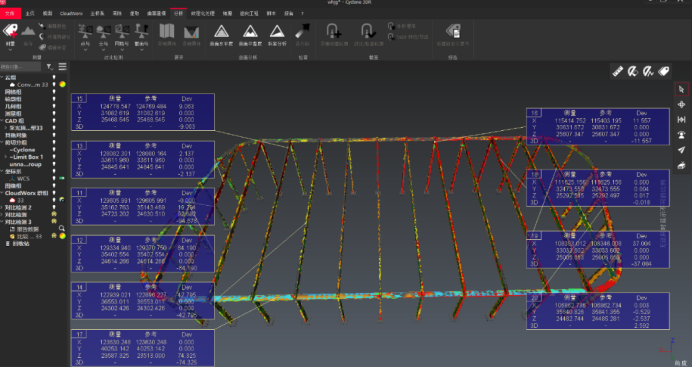Image resolution: width=692 pixels, height=367 pixels.
Task: Select the WCS coordinate system item
Action: pos(23,178)
